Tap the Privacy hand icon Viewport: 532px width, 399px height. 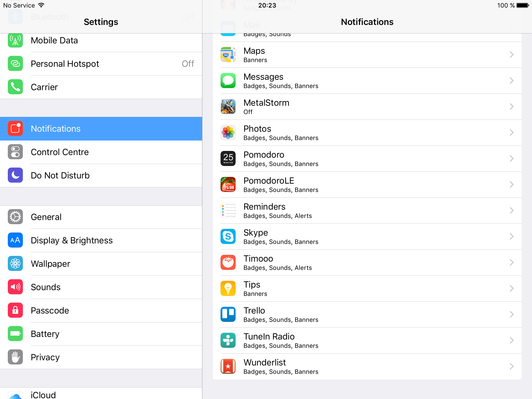click(x=15, y=357)
